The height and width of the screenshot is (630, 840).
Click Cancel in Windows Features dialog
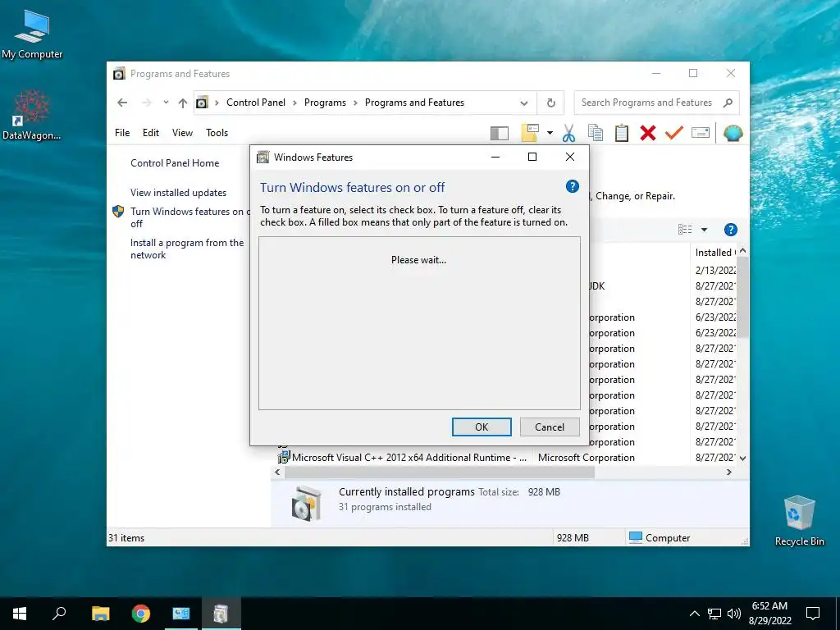pos(550,427)
